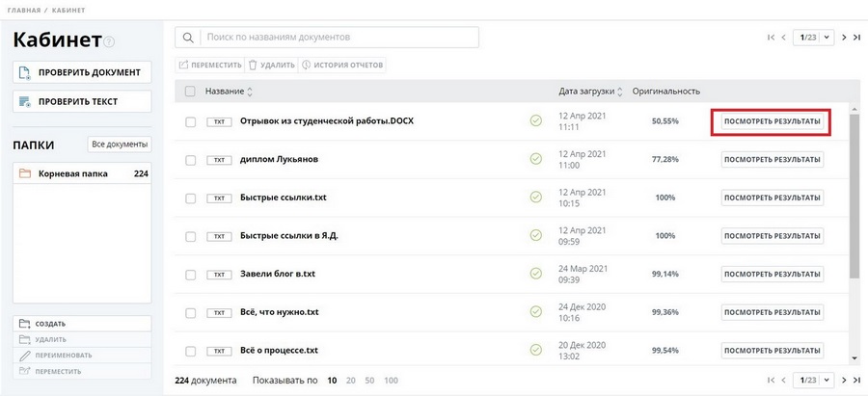Click the Корневая папка folder icon
This screenshot has width=868, height=396.
pyautogui.click(x=24, y=173)
